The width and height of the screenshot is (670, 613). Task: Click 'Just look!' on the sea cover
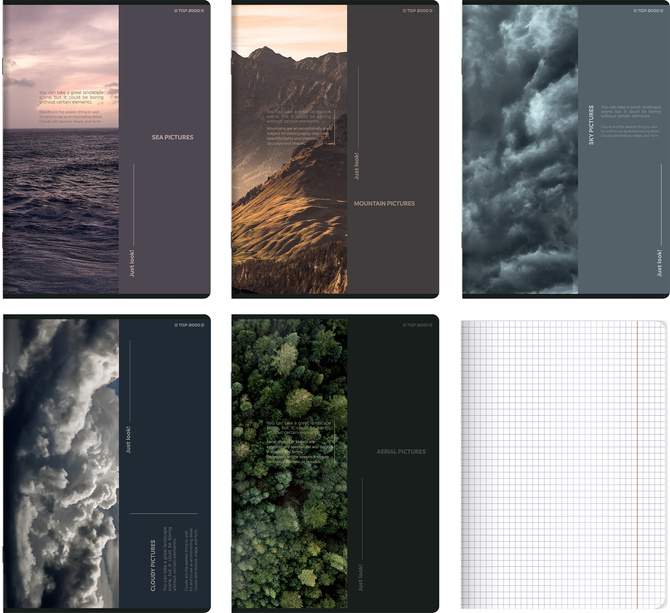pos(130,262)
